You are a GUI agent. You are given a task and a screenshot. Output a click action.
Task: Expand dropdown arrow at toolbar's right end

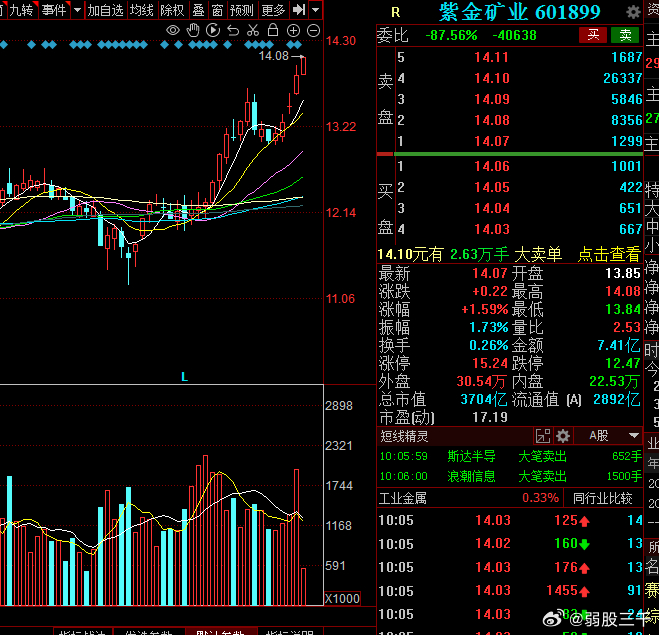[x=316, y=10]
